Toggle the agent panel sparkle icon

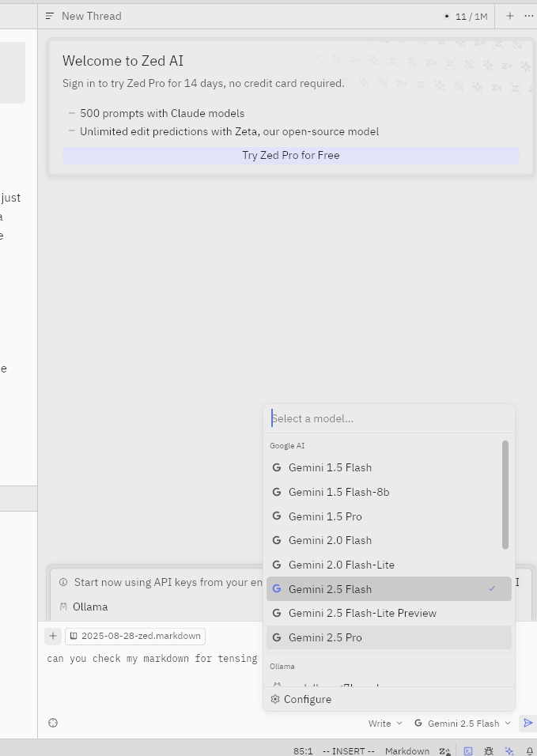(x=509, y=751)
